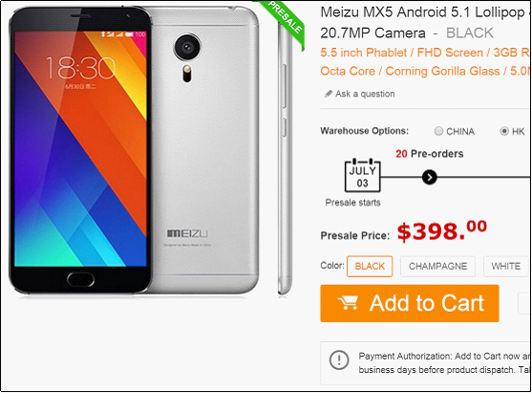The image size is (532, 393).
Task: Choose the CHAMPAGNE color option
Action: coord(437,266)
